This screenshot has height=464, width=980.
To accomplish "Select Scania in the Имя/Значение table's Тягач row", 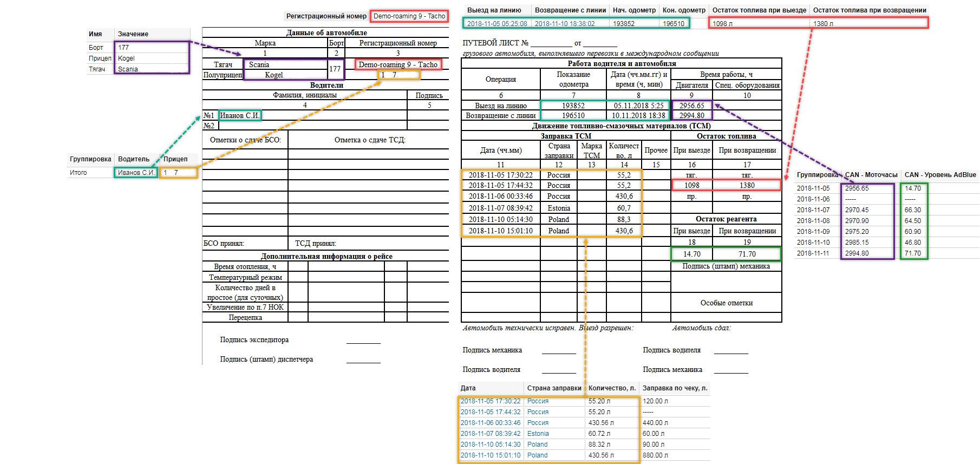I will (128, 69).
